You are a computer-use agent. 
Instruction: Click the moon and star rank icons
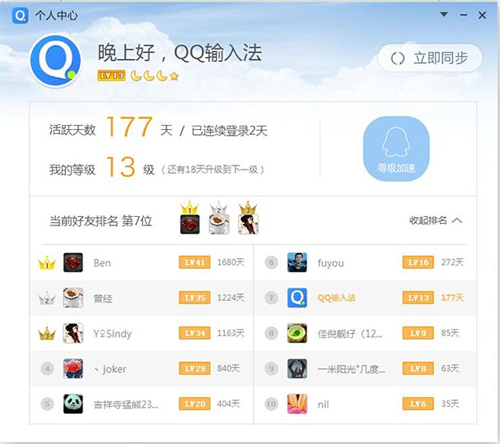(154, 76)
